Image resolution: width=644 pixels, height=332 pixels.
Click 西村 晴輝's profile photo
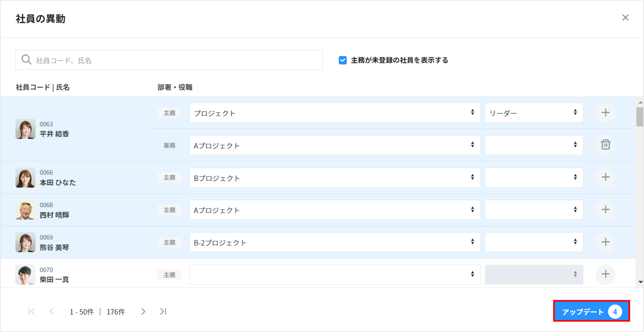click(x=25, y=210)
